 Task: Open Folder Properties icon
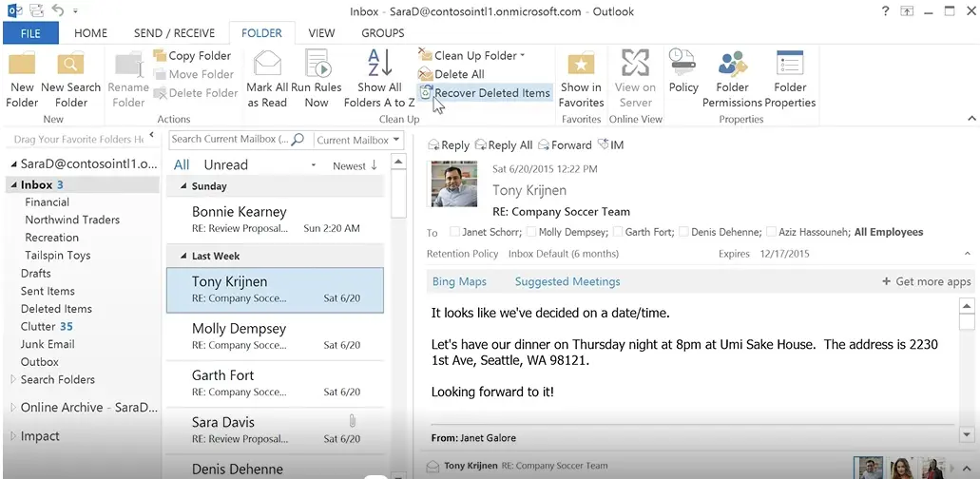click(790, 67)
